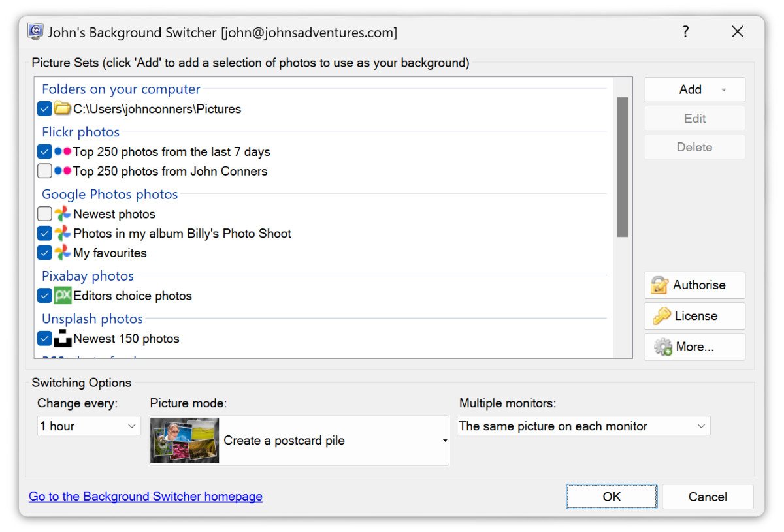Open the Change every interval dropdown
Viewport: 784px width, 532px height.
tap(89, 426)
